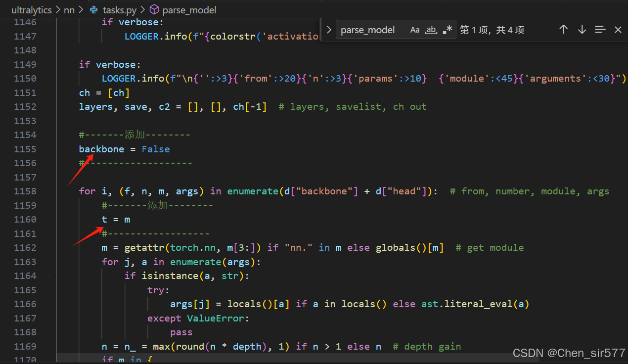Click the Python file icon in breadcrumbs
This screenshot has width=628, height=364.
(x=93, y=9)
